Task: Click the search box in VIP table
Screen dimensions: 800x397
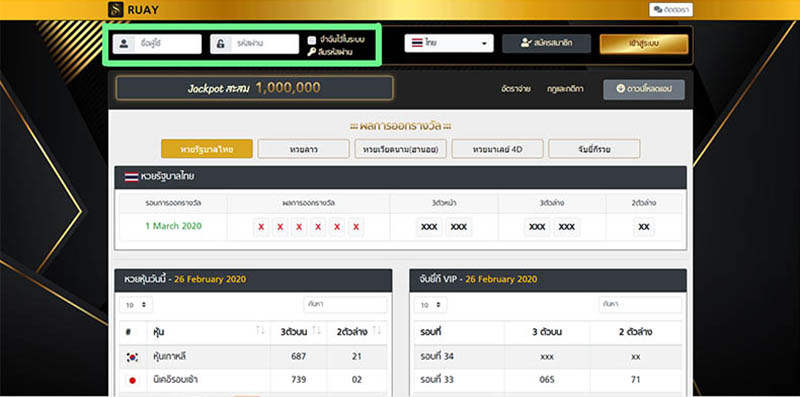Action: (640, 305)
